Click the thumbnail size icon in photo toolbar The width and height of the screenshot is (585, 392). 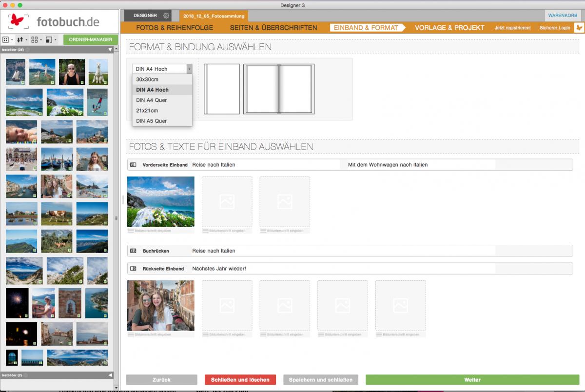click(49, 39)
